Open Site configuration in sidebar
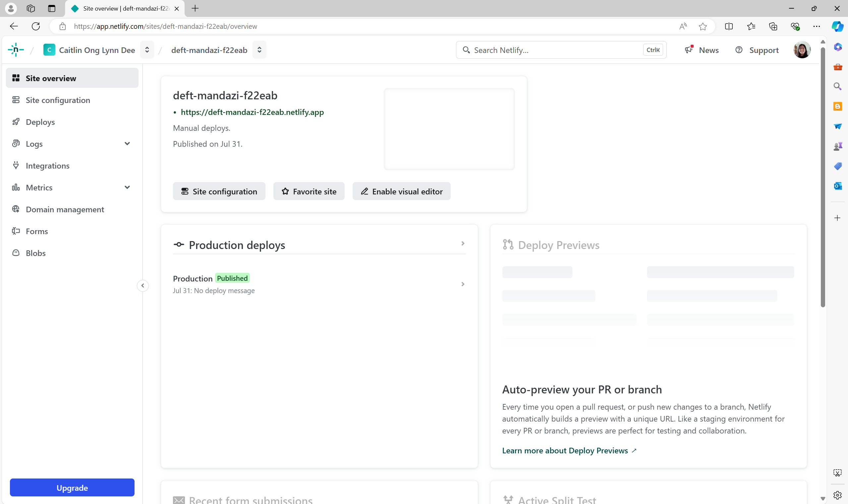The height and width of the screenshot is (504, 848). (72, 100)
